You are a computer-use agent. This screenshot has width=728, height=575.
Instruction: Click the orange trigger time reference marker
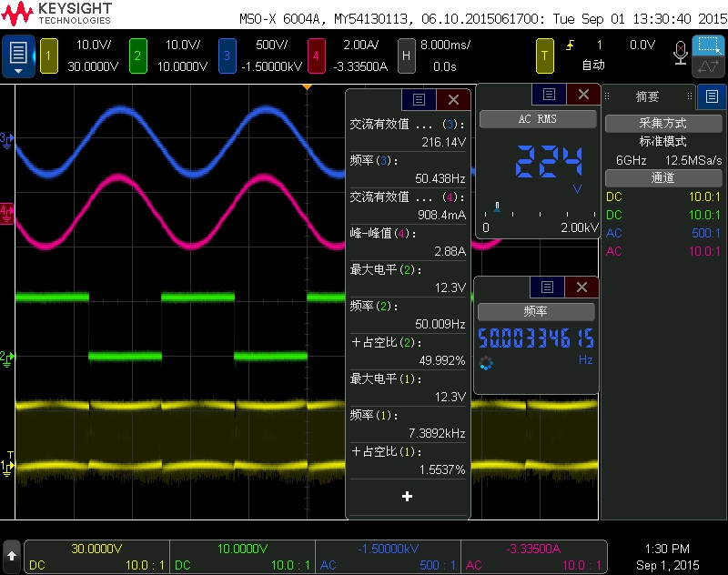click(x=307, y=86)
